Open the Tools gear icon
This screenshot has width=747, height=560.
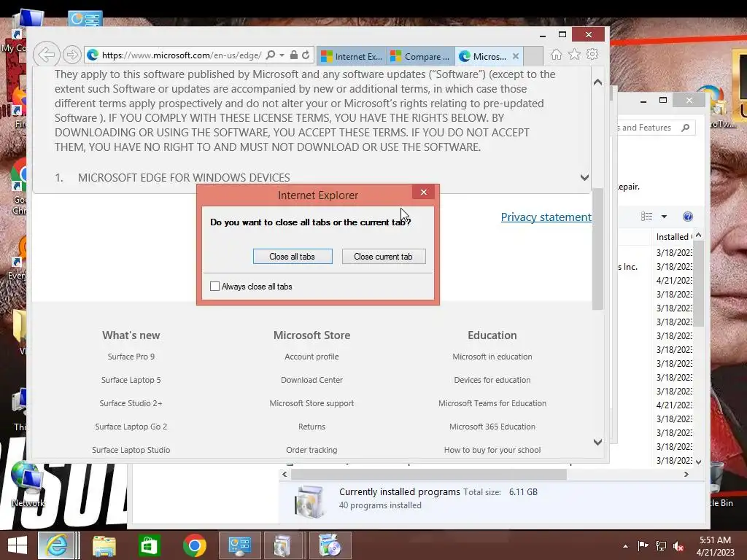pyautogui.click(x=592, y=54)
